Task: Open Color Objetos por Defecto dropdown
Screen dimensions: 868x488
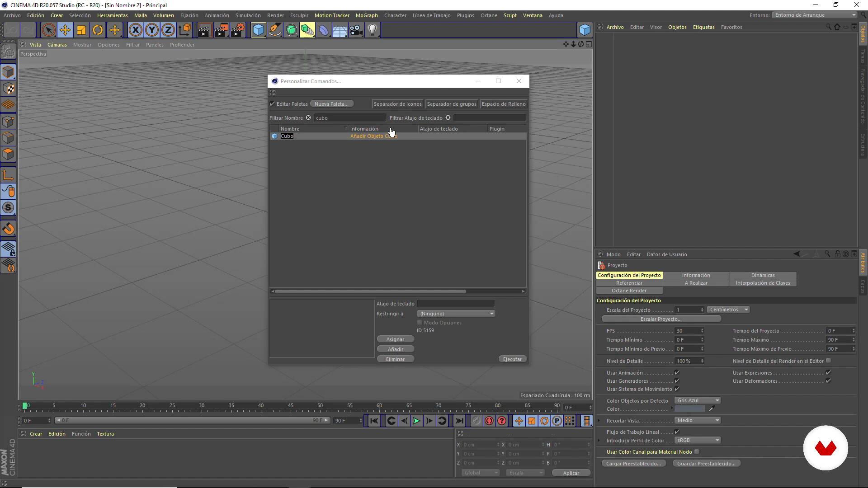Action: click(698, 400)
